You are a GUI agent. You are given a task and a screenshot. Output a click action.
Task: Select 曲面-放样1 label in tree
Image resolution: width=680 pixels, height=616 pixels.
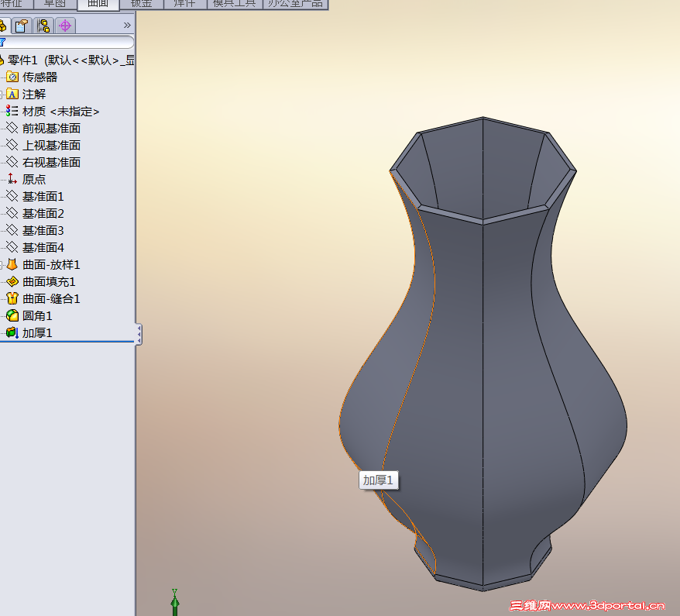tap(51, 265)
